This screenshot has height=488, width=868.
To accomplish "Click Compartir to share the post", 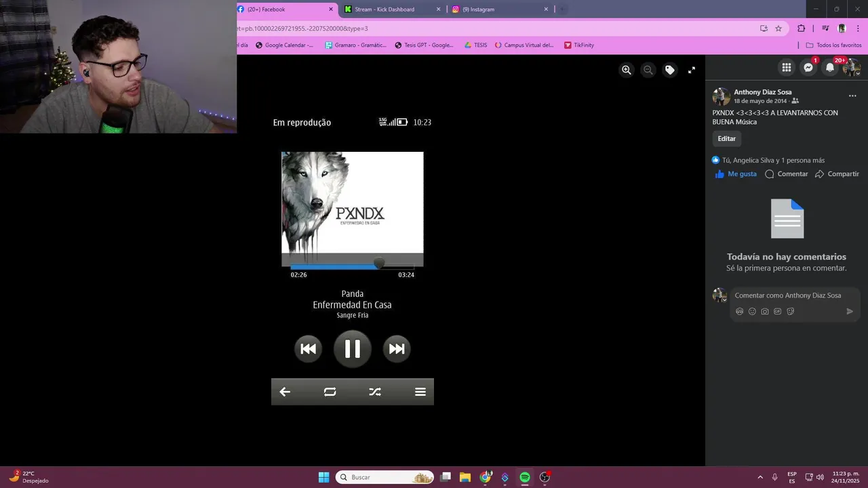I will click(837, 174).
